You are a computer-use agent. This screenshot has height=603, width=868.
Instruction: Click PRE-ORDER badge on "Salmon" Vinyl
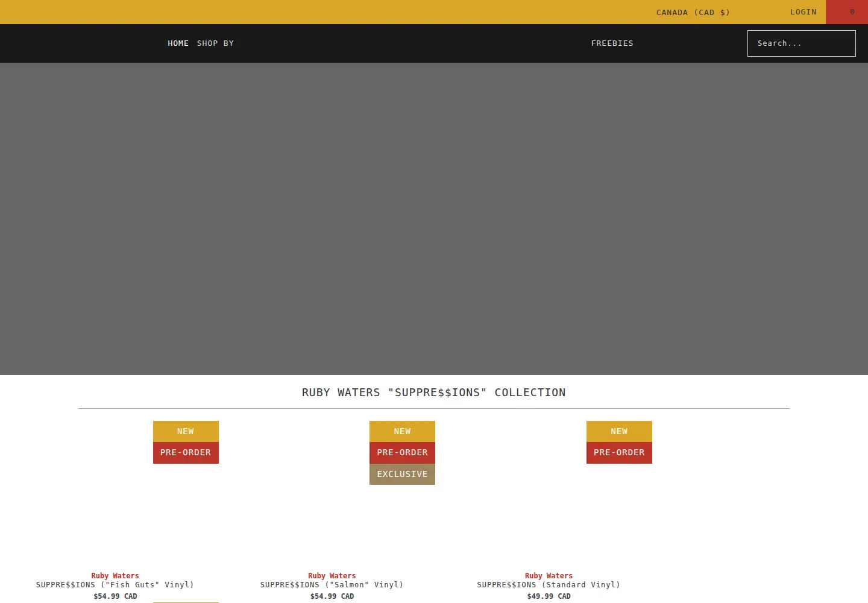pos(402,453)
